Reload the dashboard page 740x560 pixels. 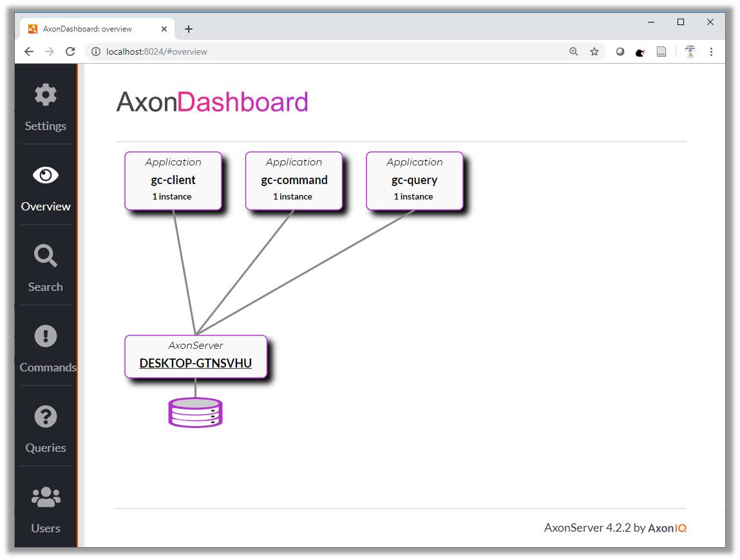[70, 51]
